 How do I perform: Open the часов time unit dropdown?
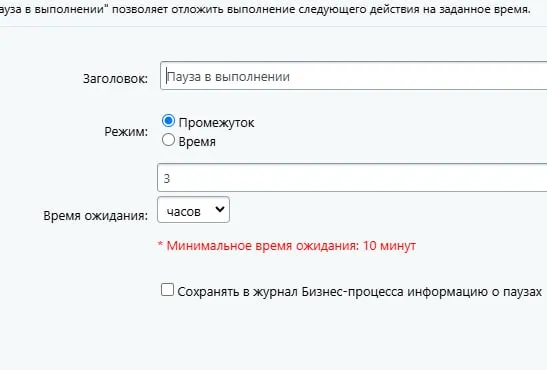[x=193, y=210]
